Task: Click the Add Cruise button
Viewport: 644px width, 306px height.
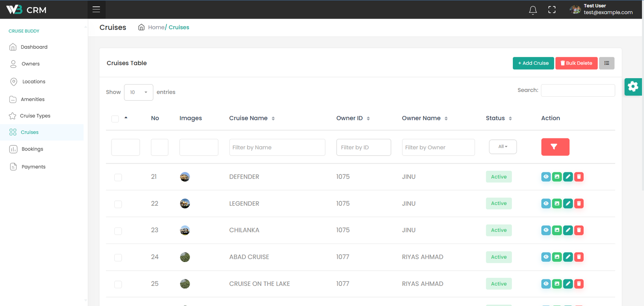Action: 533,63
